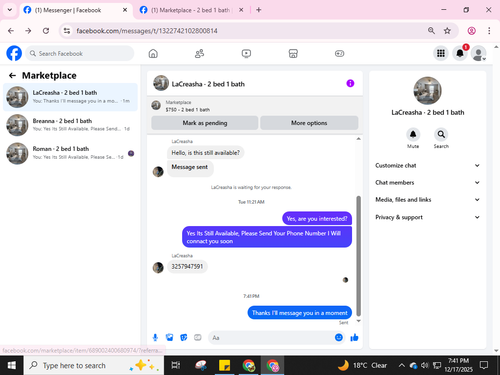Open the purple conversation information icon
Screen dimensions: 500x375
coord(350,83)
